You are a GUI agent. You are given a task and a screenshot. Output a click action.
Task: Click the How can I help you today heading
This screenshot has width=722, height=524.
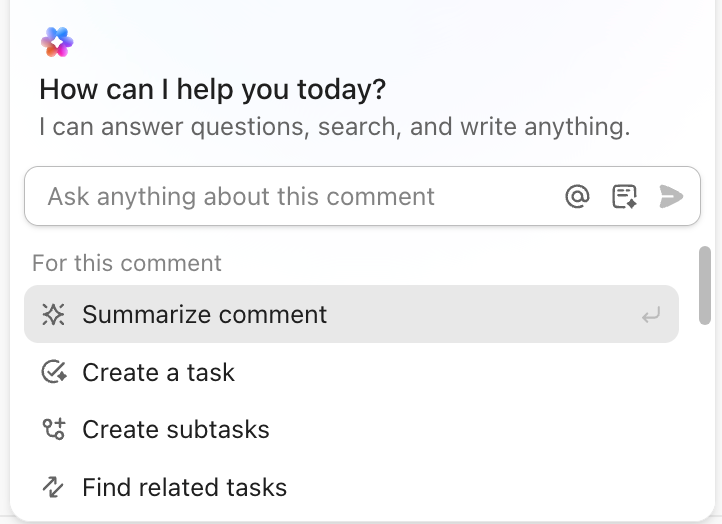pos(212,90)
